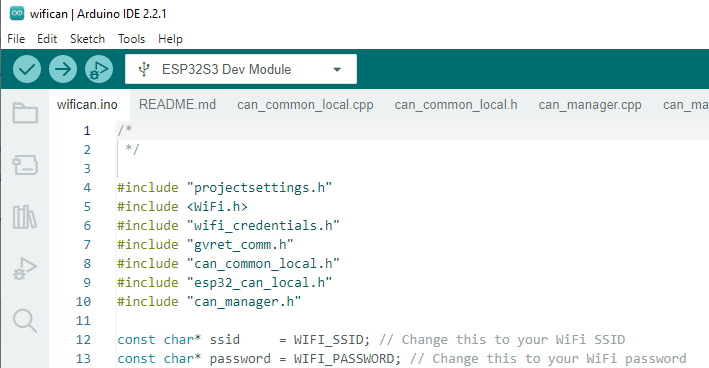Screen dimensions: 709x368
Task: Open the Search sidebar icon
Action: 25,321
